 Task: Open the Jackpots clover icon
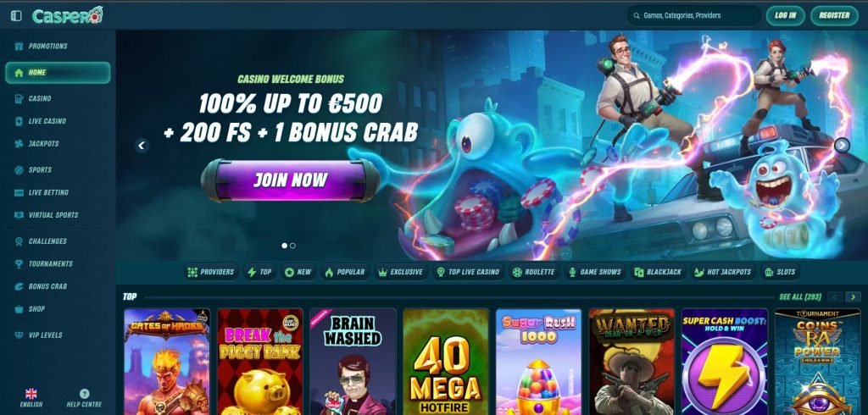pyautogui.click(x=19, y=144)
